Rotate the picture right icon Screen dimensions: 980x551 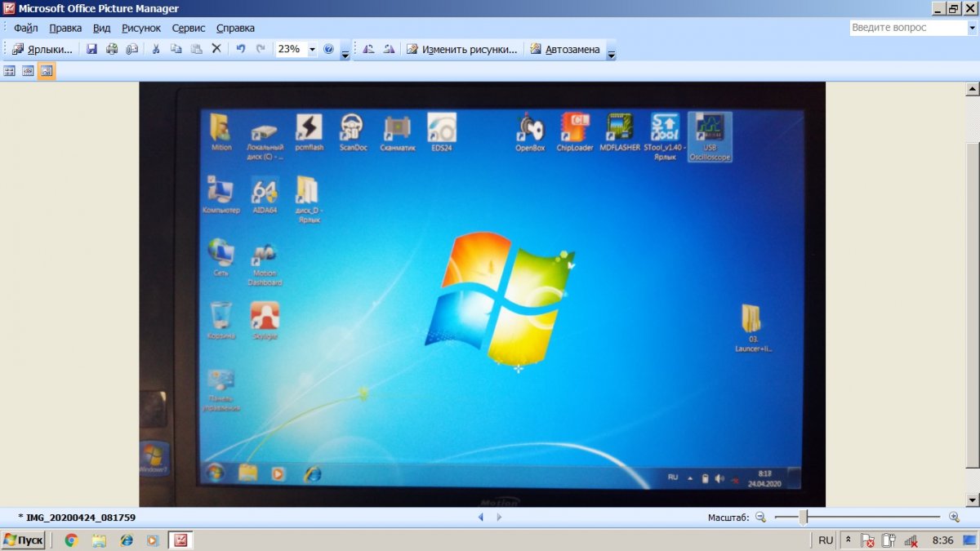[389, 49]
